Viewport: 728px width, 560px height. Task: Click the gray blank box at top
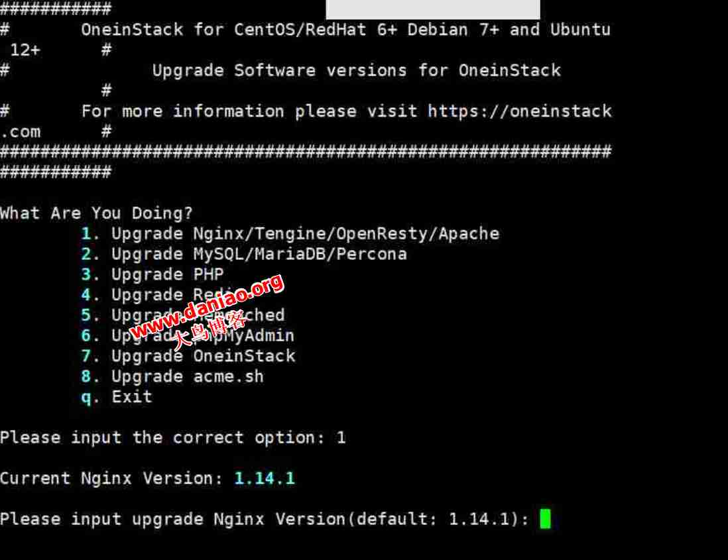[x=433, y=9]
